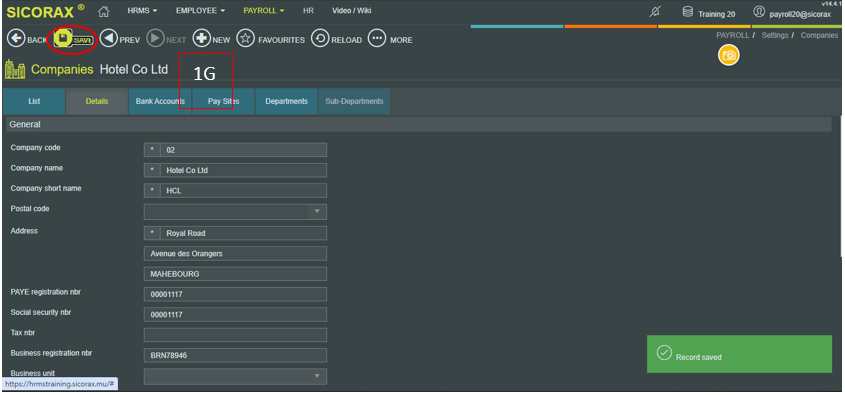Viewport: 845px width, 395px height.
Task: Save the record with the SAVE icon
Action: [x=63, y=39]
